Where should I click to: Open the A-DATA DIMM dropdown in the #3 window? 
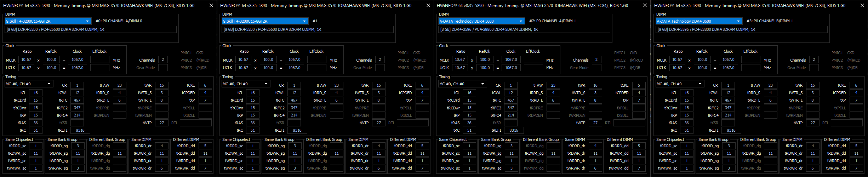(x=699, y=21)
